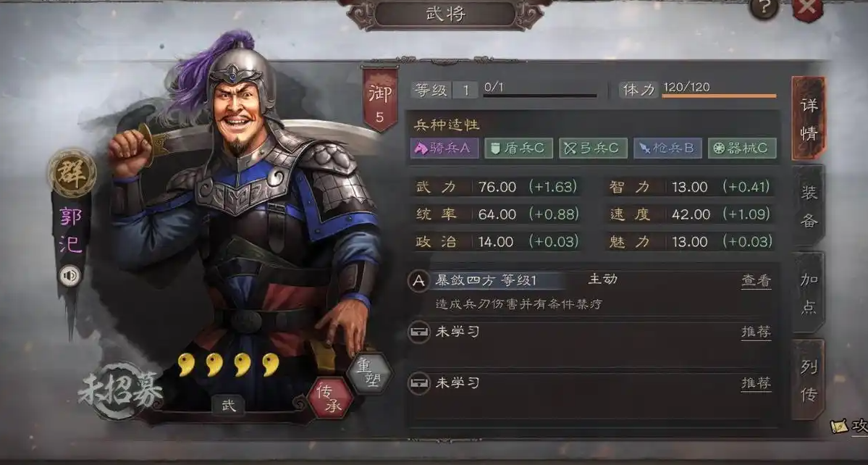Click the 体力 stamina bar
This screenshot has height=465, width=868.
(719, 96)
